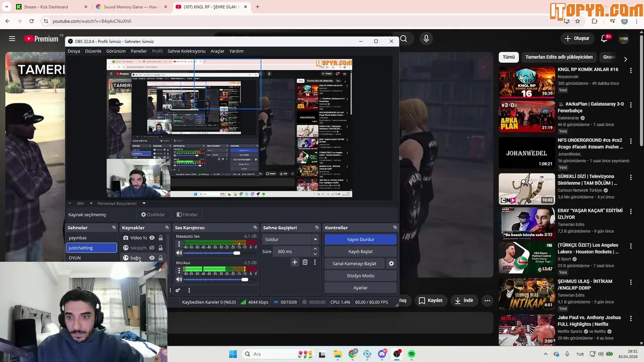The height and width of the screenshot is (362, 644).
Task: Remove transition using the trash icon
Action: [x=305, y=262]
